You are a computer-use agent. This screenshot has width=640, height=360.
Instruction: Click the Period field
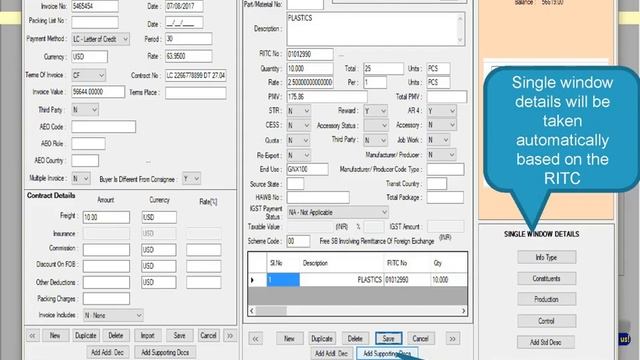point(189,39)
